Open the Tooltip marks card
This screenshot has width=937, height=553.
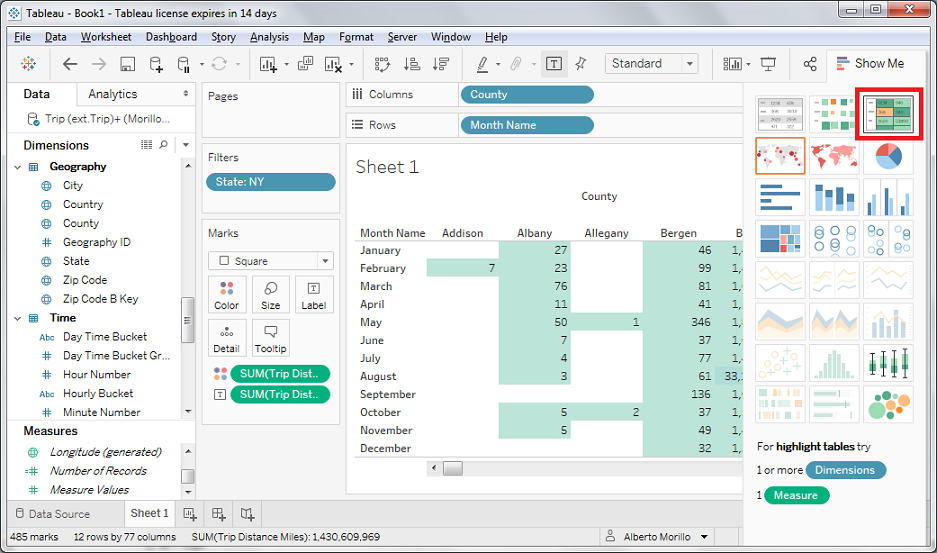point(270,338)
